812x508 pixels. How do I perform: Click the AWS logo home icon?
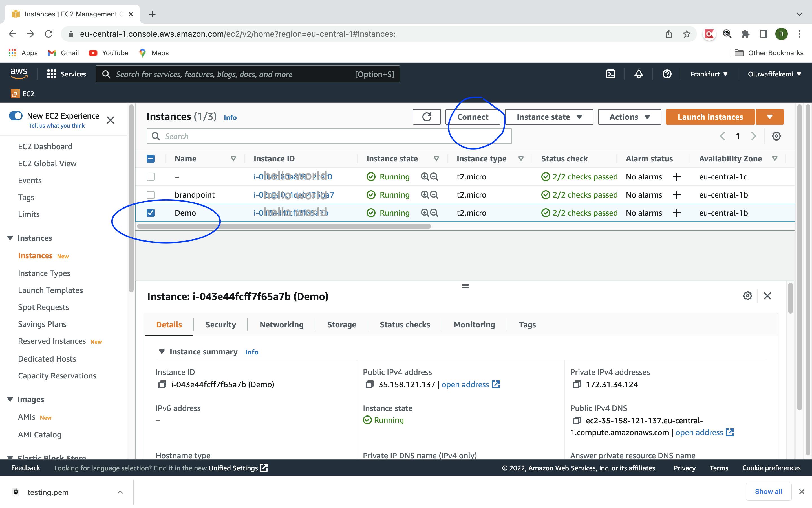click(x=19, y=74)
